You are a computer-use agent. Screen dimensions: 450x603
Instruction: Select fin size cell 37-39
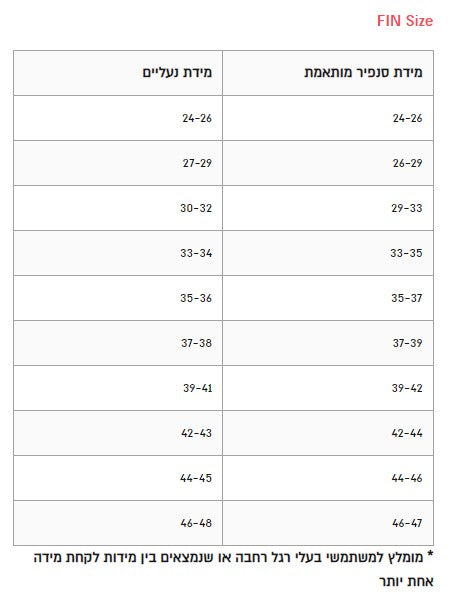[x=328, y=343]
